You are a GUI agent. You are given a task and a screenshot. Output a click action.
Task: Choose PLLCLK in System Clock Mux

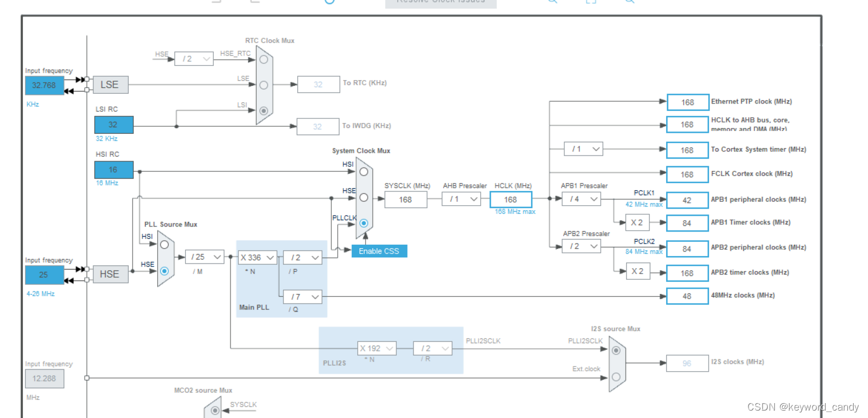pyautogui.click(x=364, y=224)
